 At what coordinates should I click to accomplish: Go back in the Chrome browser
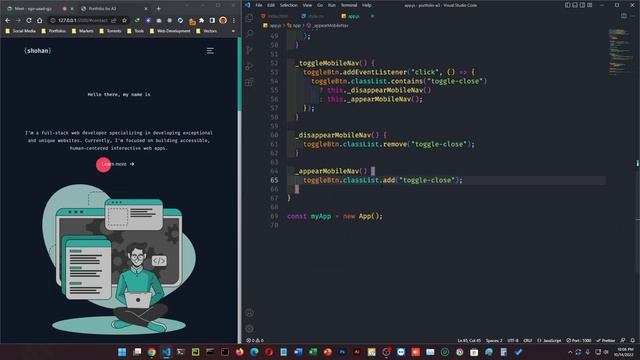8,20
